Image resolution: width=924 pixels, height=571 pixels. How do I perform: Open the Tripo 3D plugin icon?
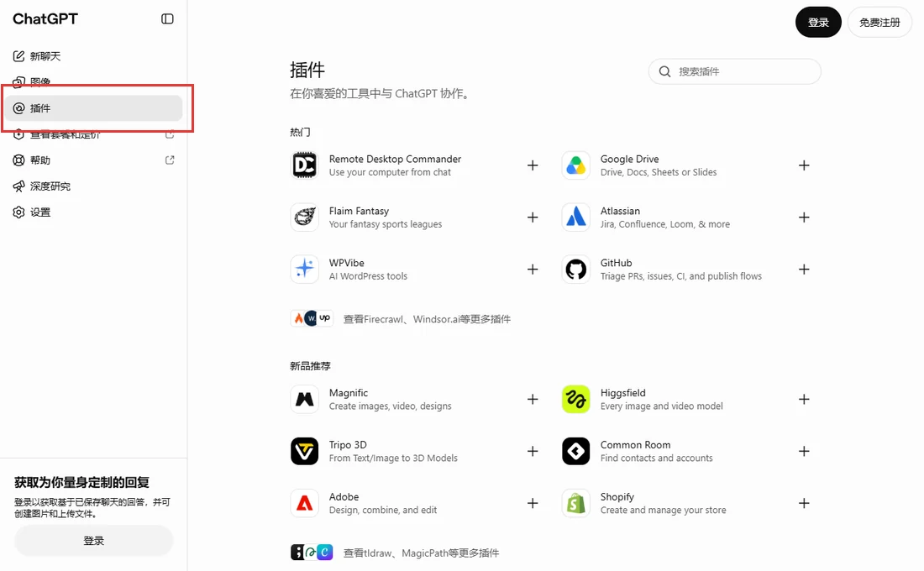pyautogui.click(x=305, y=451)
